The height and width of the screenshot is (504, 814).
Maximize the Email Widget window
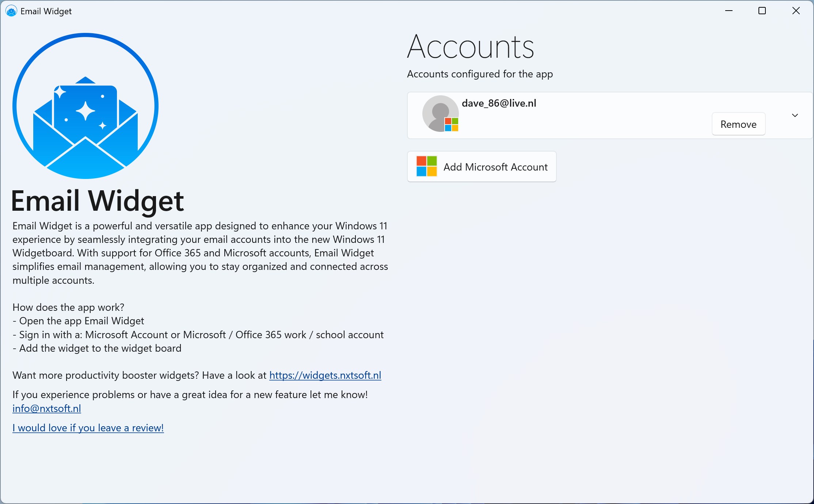[x=762, y=11]
